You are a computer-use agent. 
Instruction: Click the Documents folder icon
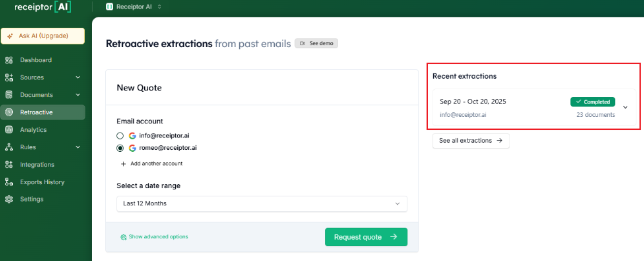9,95
